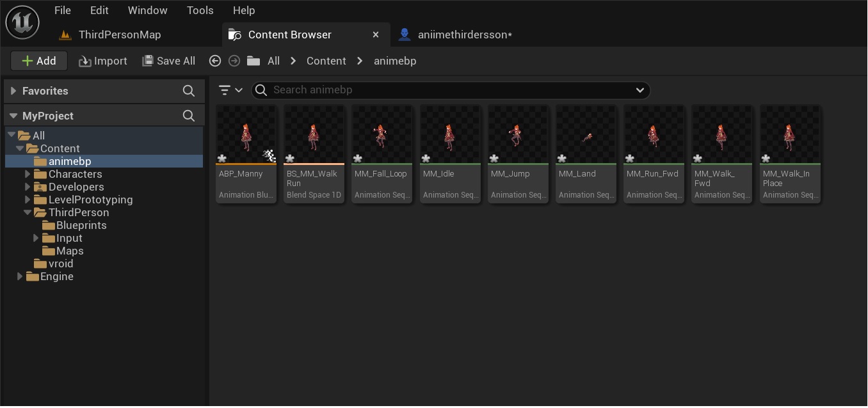Image resolution: width=868 pixels, height=408 pixels.
Task: Close the Content Browser tab
Action: point(376,35)
